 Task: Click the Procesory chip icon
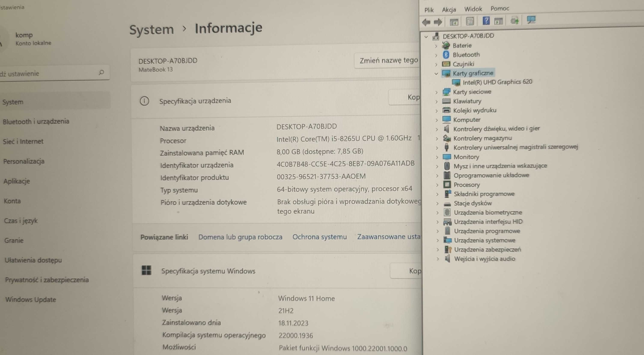[447, 185]
